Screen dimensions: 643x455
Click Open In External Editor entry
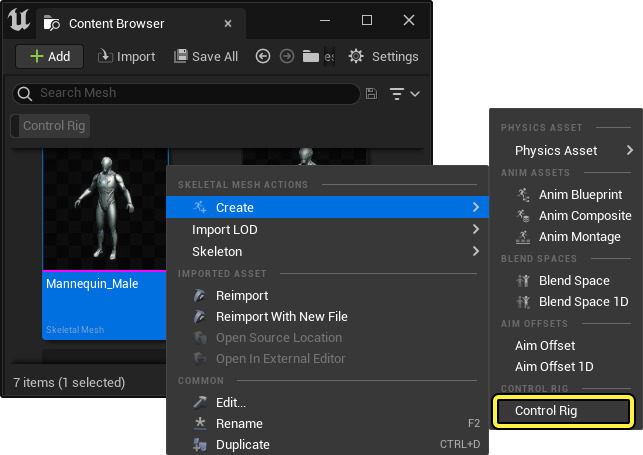[327, 359]
